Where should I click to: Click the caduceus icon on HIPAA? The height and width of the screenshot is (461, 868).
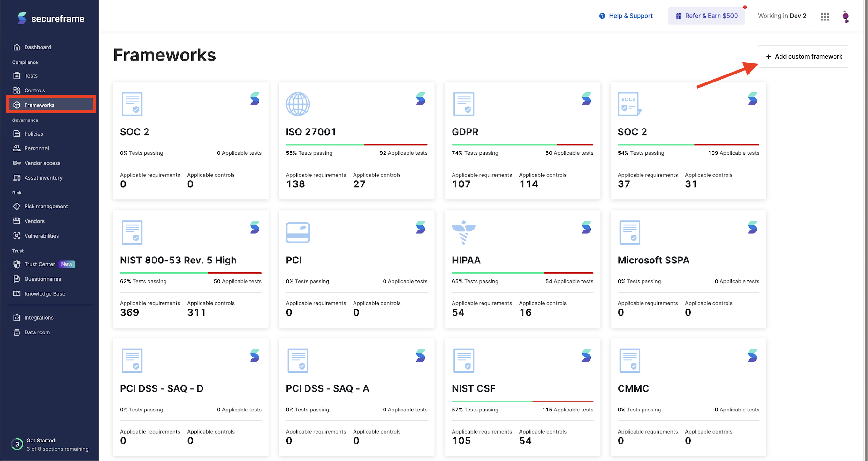[464, 233]
